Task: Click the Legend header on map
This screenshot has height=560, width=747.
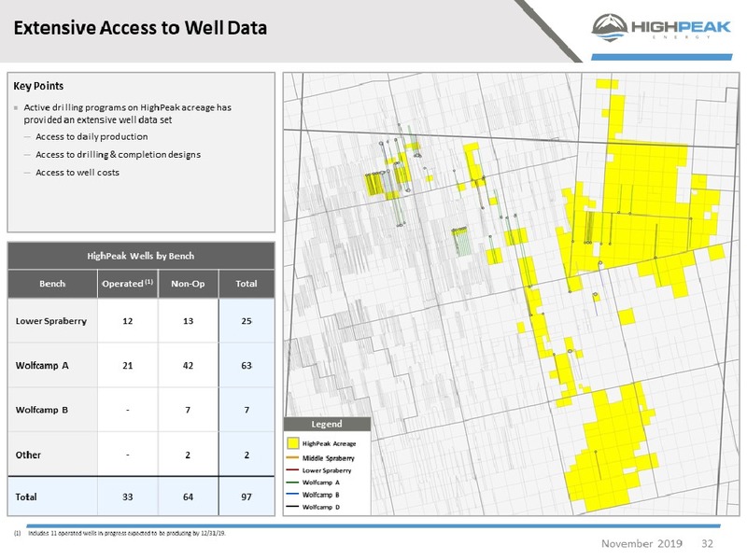Action: click(327, 424)
